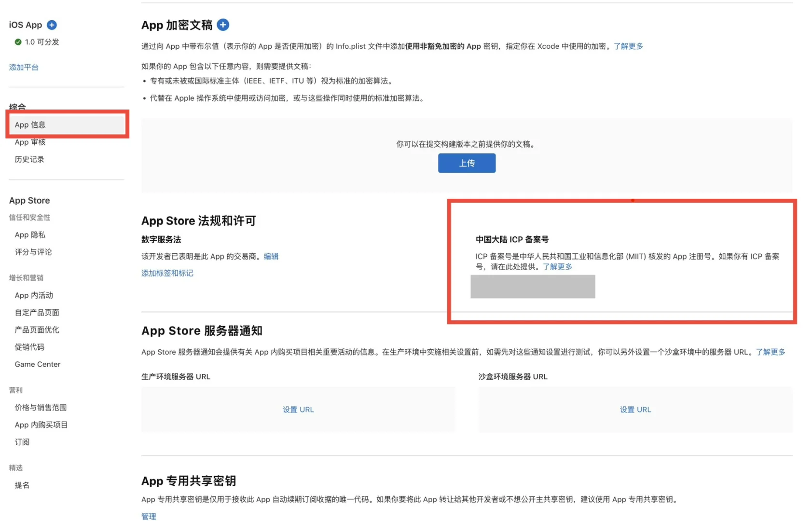Click the green checkmark beside 1.0 可分发
The image size is (812, 521).
click(18, 42)
